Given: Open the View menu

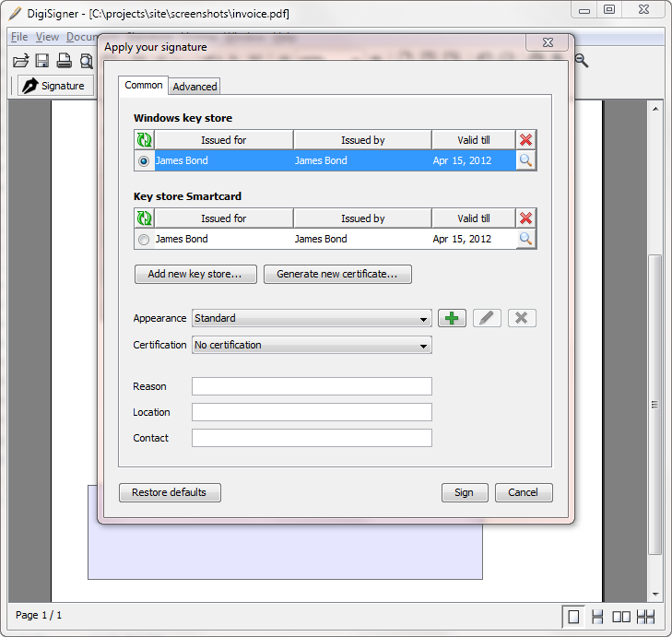Looking at the screenshot, I should (47, 37).
